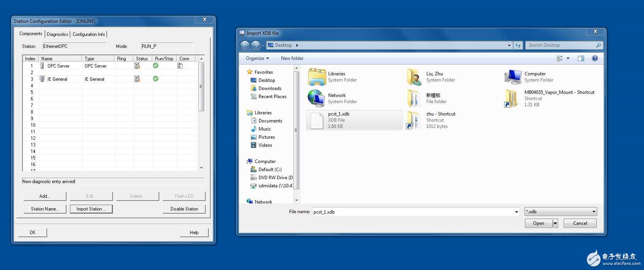Click Import Station ... button
The width and height of the screenshot is (644, 270).
click(91, 209)
